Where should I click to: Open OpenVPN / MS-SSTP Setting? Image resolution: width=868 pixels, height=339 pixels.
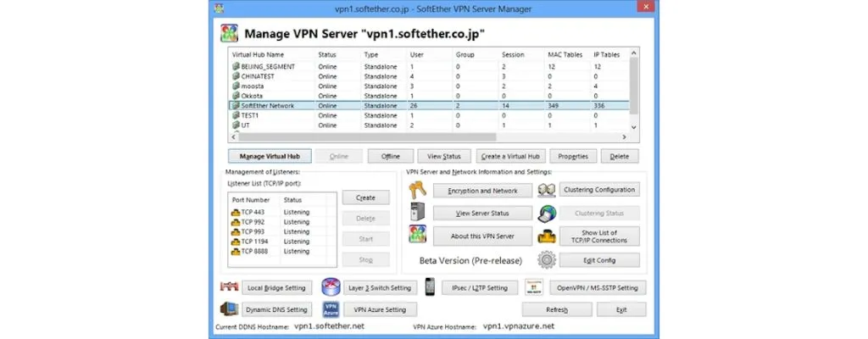click(598, 288)
